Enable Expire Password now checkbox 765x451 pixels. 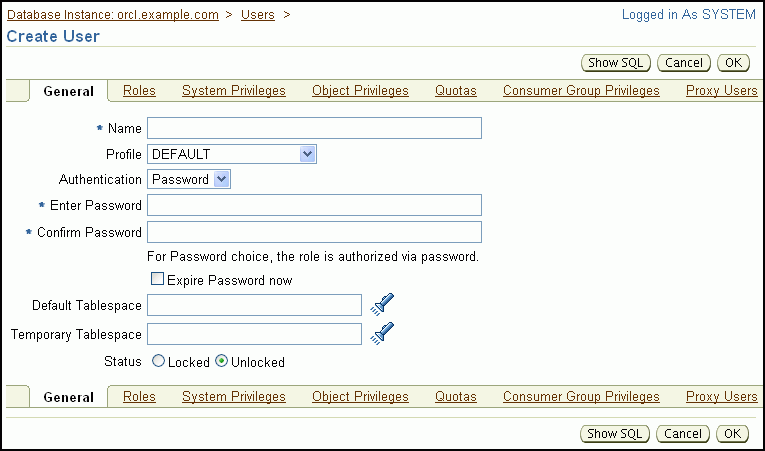tap(156, 280)
